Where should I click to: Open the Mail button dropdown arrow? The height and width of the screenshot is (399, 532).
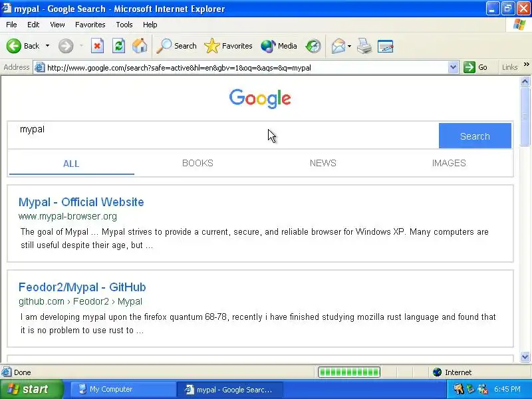coord(350,46)
